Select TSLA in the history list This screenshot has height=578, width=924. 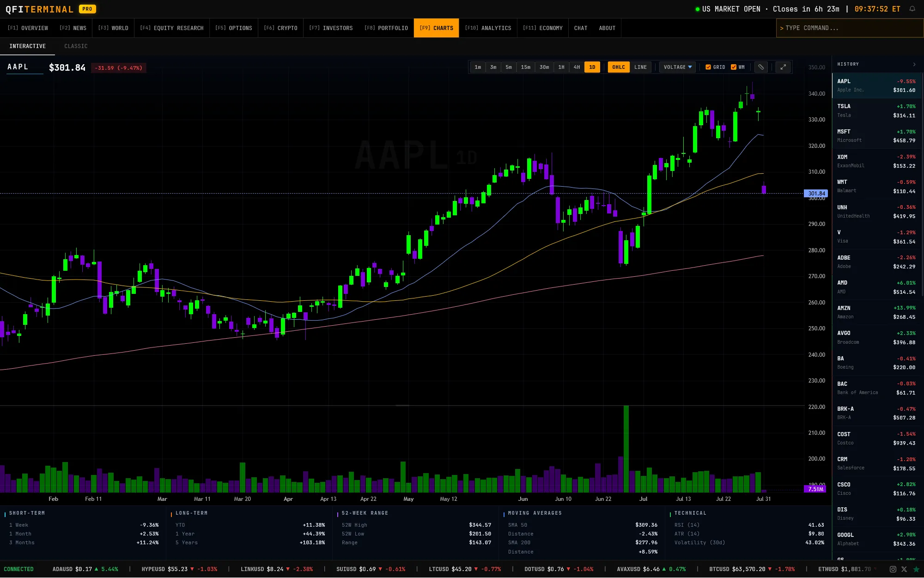pos(876,111)
